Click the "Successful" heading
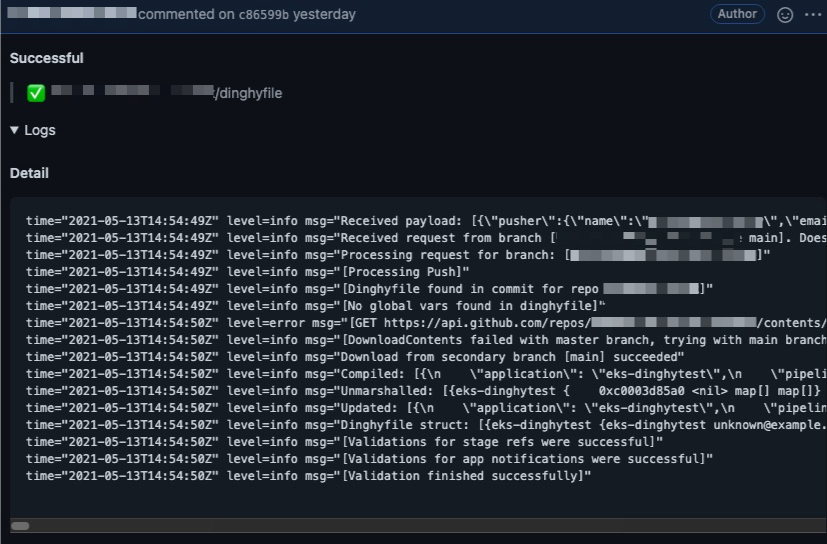The image size is (827, 544). point(47,58)
